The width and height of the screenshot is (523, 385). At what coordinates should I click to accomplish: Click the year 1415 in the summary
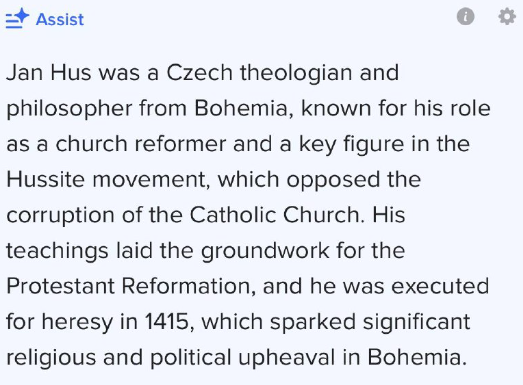[x=167, y=322]
